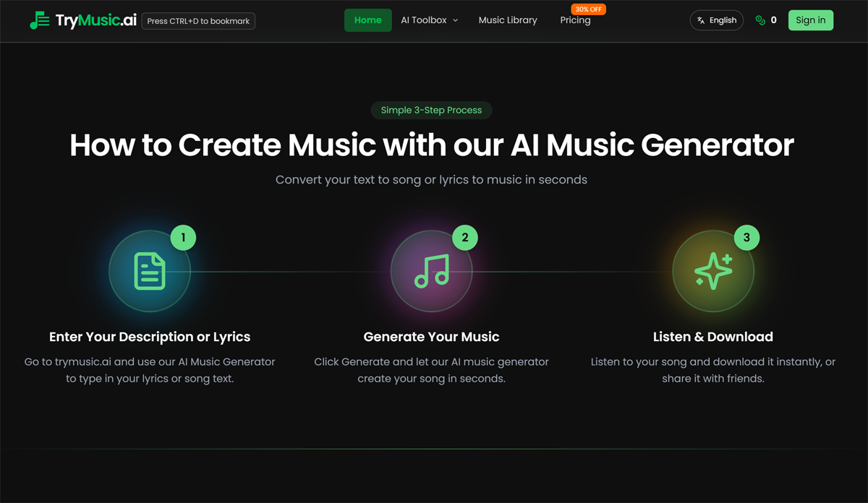Click the step 3 number badge

(747, 237)
